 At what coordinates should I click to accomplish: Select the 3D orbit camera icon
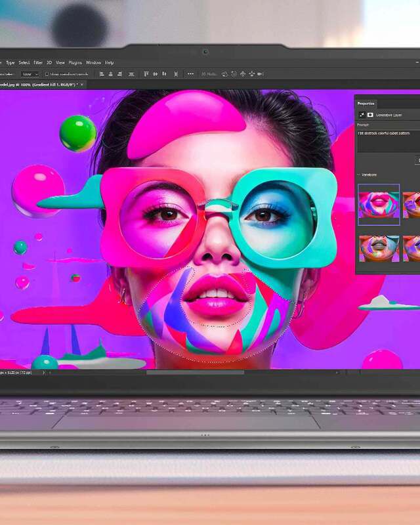224,74
